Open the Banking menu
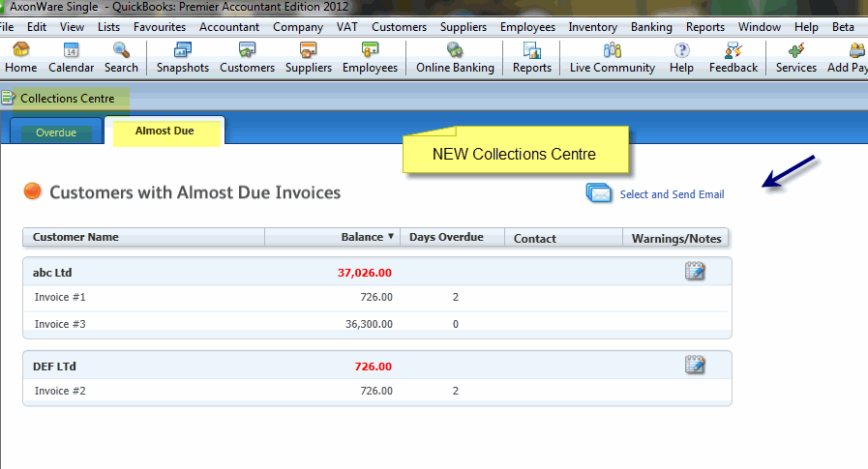The height and width of the screenshot is (469, 868). pos(651,26)
